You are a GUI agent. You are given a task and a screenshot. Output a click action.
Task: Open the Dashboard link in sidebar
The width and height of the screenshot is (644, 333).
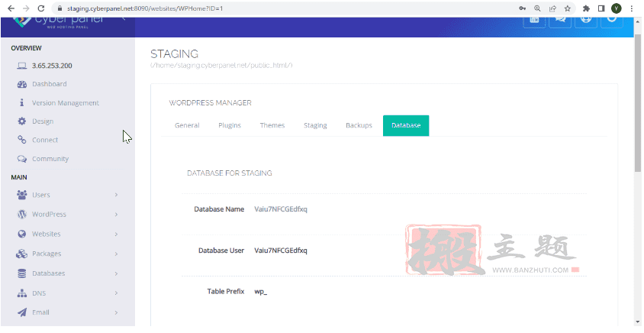click(x=50, y=84)
